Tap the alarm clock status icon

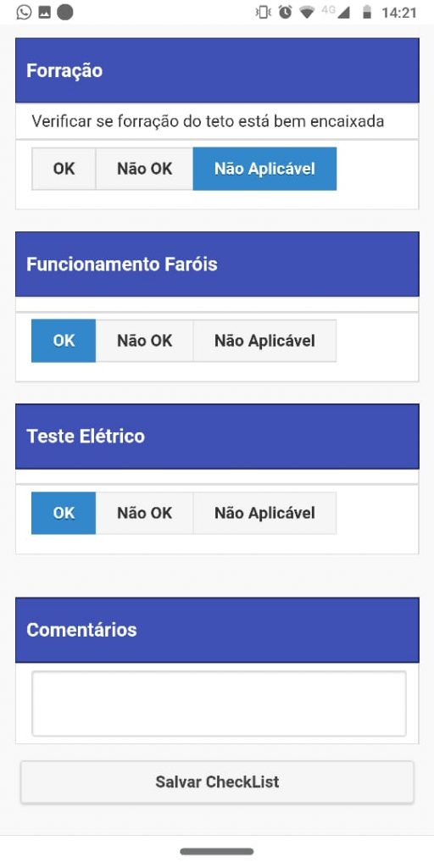(285, 12)
